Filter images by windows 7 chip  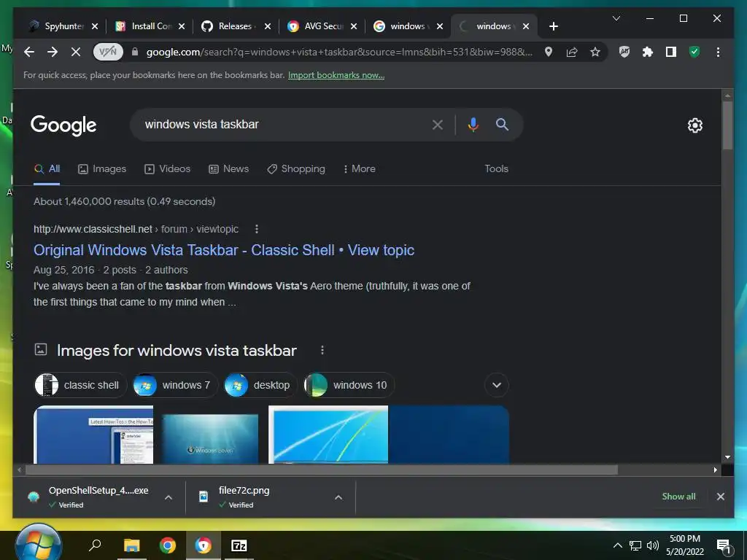(175, 385)
